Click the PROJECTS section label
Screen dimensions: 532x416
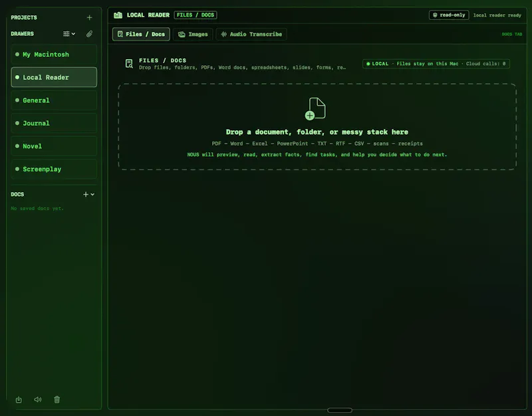point(24,18)
